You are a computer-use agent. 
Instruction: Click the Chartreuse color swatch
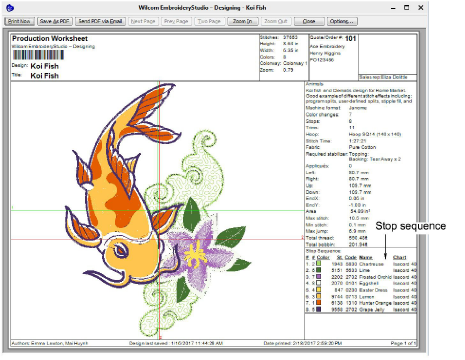click(319, 264)
